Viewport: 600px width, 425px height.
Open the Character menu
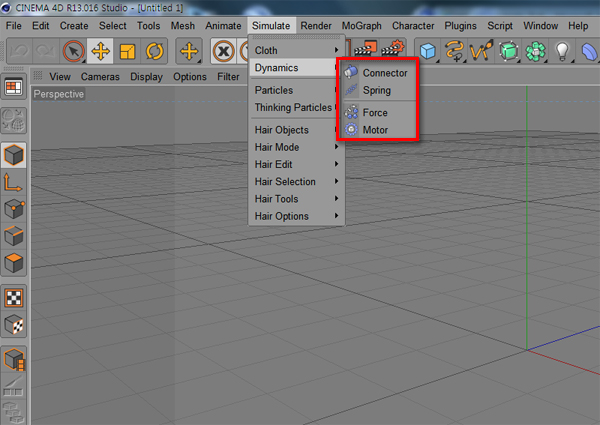coord(413,26)
